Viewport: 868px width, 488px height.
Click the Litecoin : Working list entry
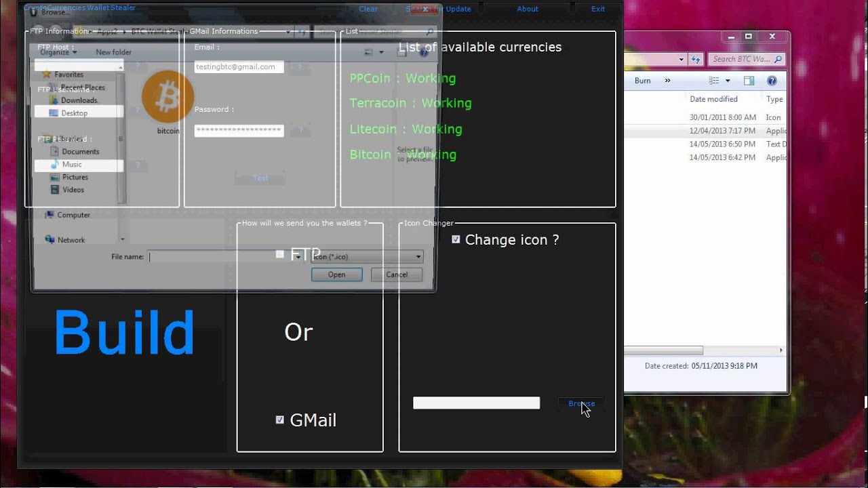pyautogui.click(x=406, y=129)
